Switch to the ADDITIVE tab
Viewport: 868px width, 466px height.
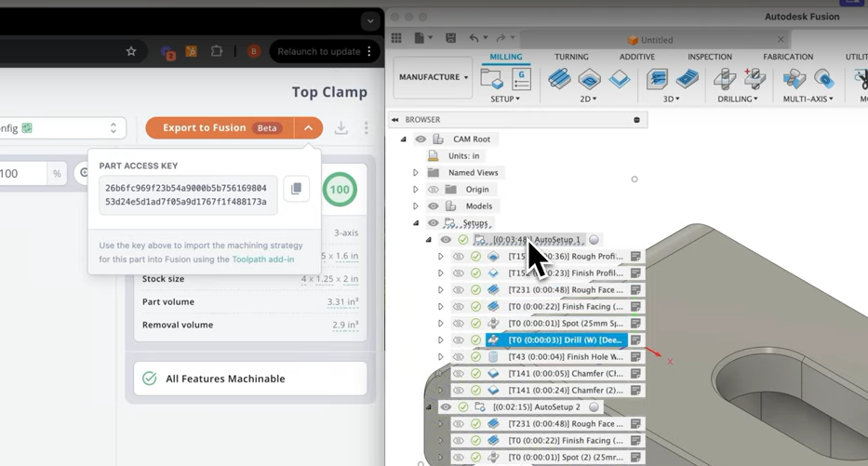pyautogui.click(x=636, y=57)
